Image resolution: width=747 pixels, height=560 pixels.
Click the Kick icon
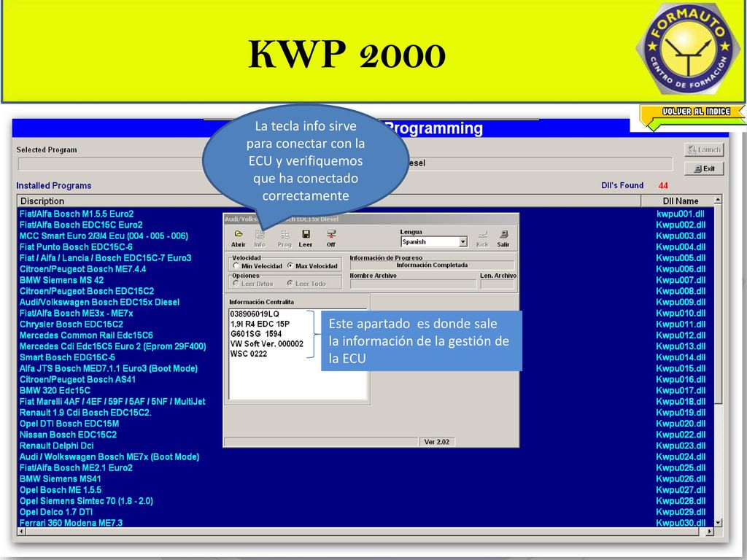[483, 235]
